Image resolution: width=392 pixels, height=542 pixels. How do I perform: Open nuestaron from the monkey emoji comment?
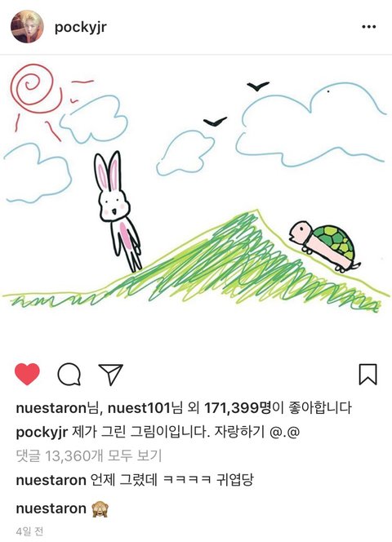[51, 509]
